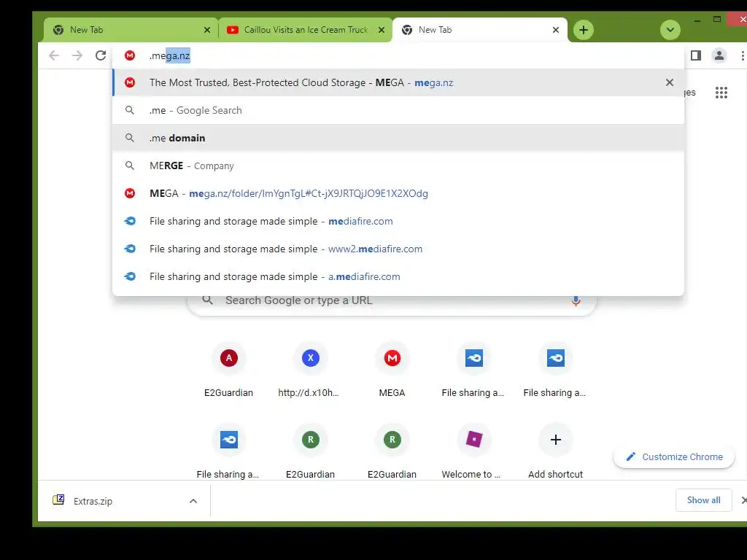Image resolution: width=747 pixels, height=560 pixels.
Task: Close the active New Tab tab
Action: click(x=555, y=30)
